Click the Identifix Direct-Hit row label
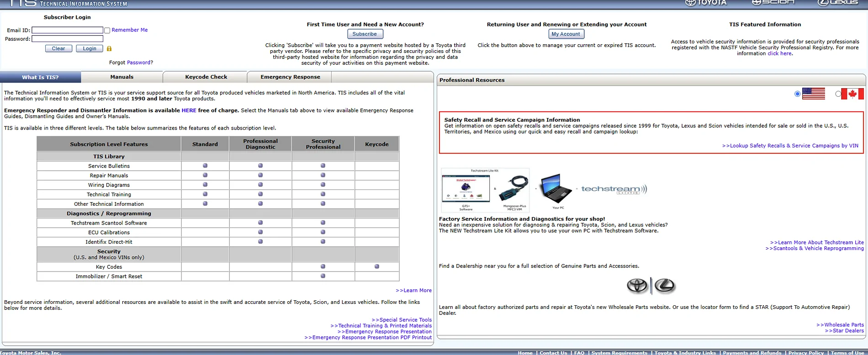This screenshot has height=355, width=868. tap(109, 242)
